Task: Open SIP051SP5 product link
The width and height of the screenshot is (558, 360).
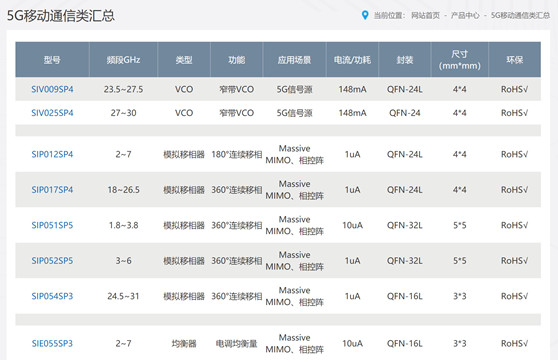Action: 52,225
